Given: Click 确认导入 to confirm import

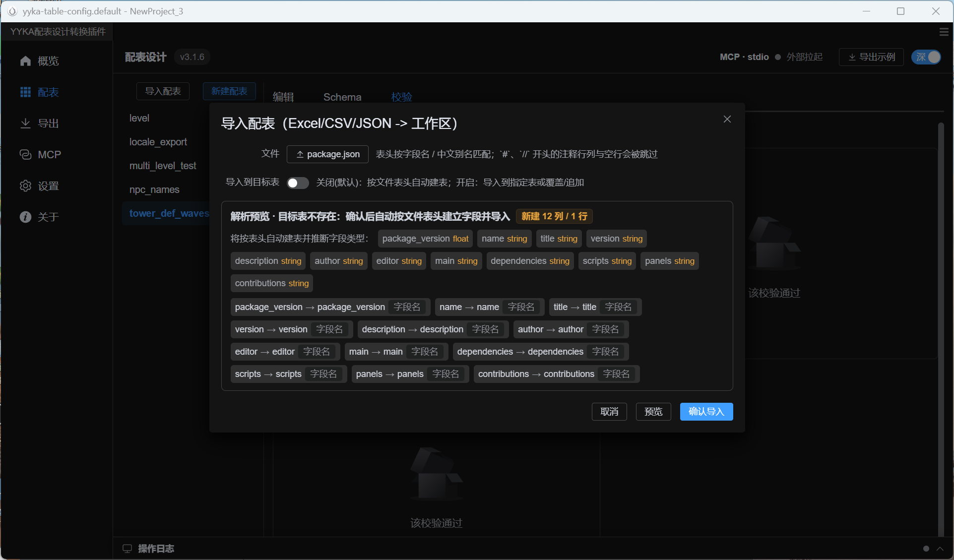Looking at the screenshot, I should pos(706,412).
